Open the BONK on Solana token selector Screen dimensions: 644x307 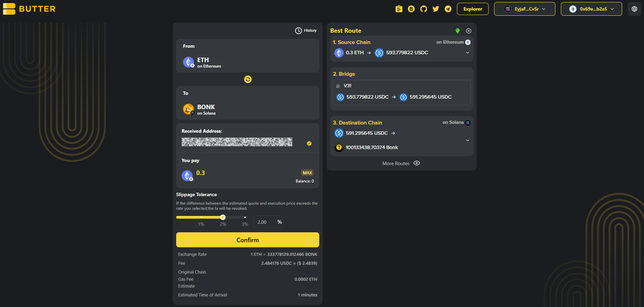(247, 103)
